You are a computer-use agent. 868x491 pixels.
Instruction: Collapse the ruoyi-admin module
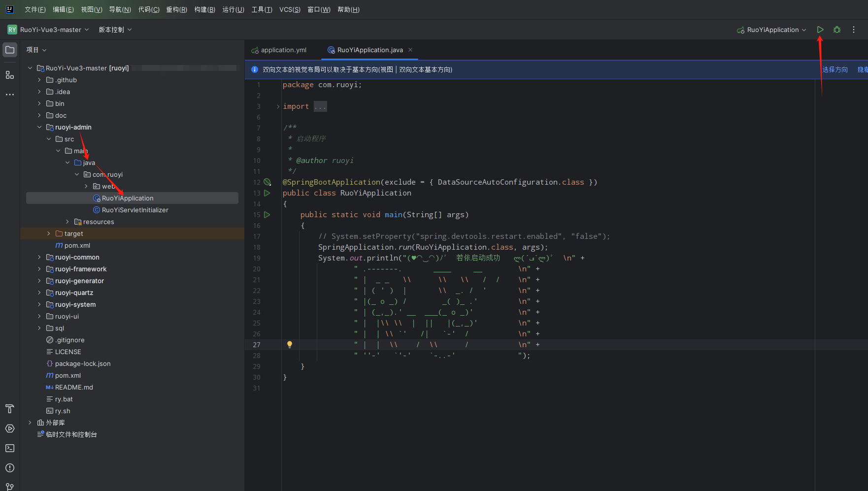point(39,127)
